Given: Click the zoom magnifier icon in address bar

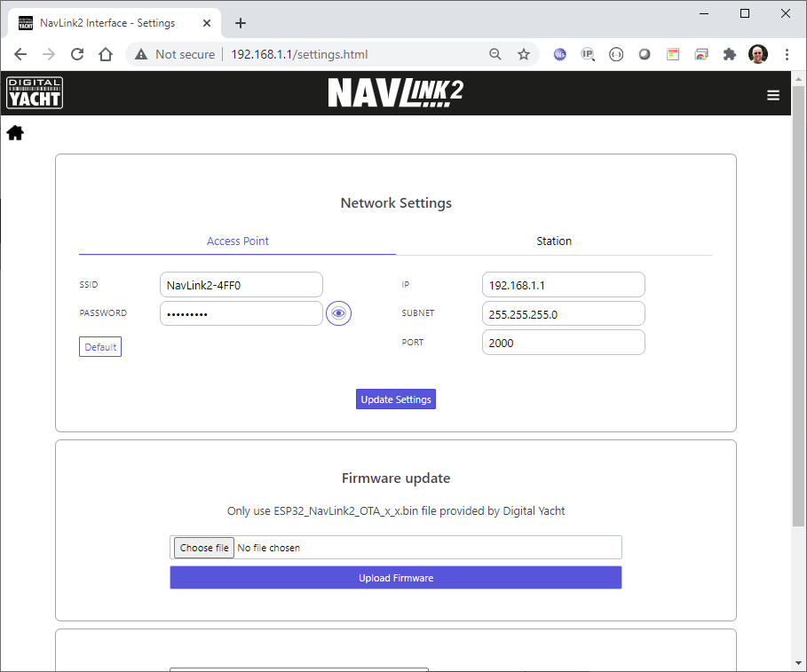Looking at the screenshot, I should click(x=495, y=54).
